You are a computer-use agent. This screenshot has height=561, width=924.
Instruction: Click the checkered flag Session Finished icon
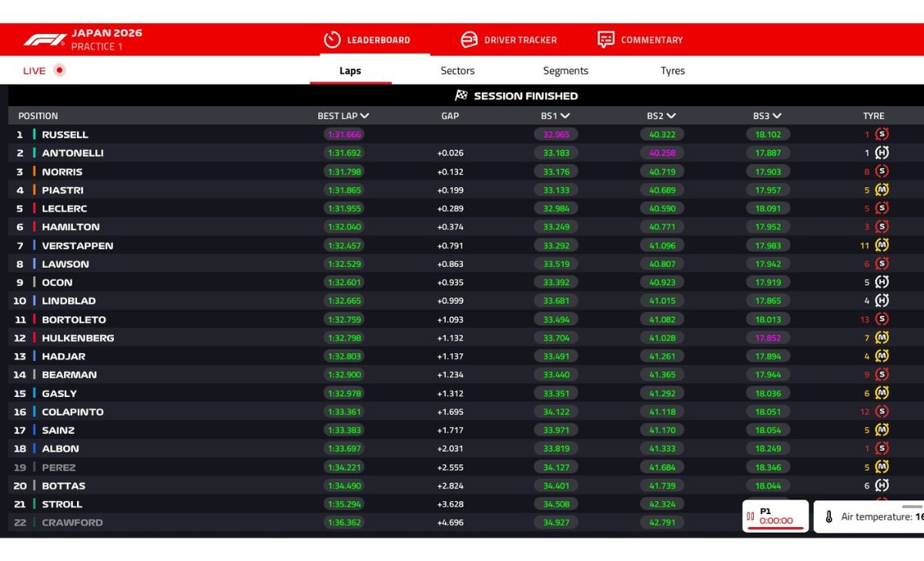pyautogui.click(x=460, y=95)
